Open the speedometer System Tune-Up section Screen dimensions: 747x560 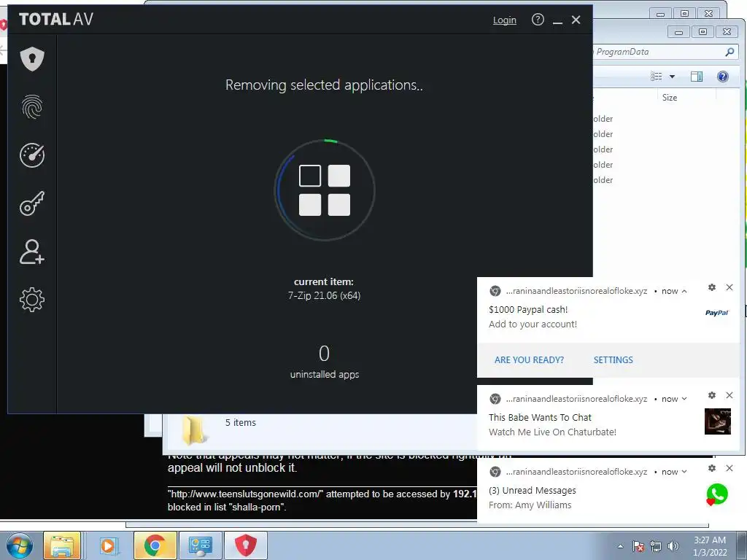(x=32, y=155)
